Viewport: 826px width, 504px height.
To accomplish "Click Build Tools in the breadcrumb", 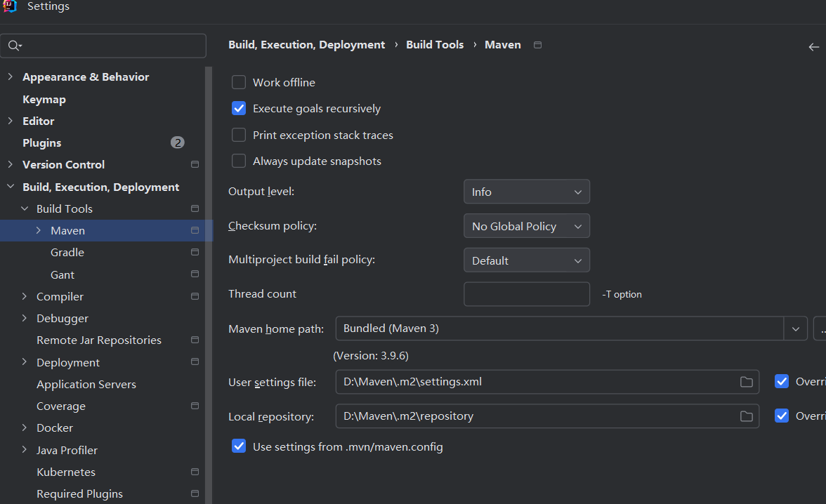I will [435, 45].
